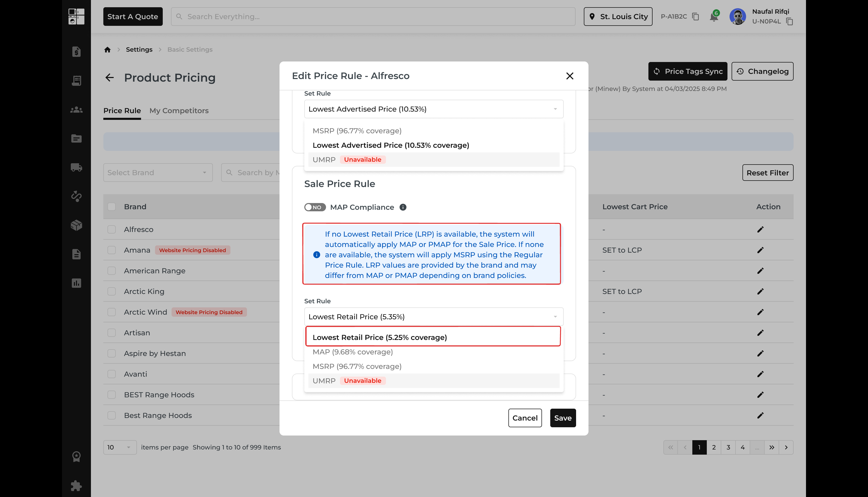Click the Price Tags Sync button
Screen dimensions: 868x497
tap(687, 71)
